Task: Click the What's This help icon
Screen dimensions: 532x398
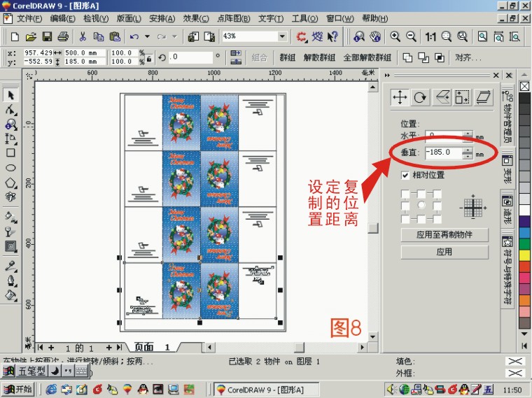Action: click(x=333, y=36)
